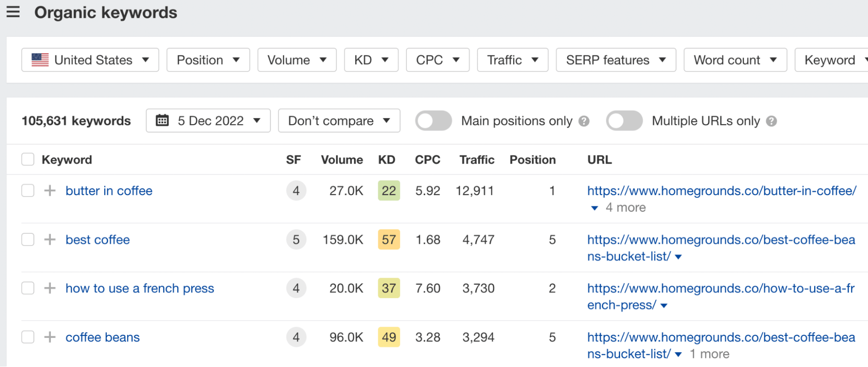The image size is (868, 367).
Task: Open the SERP features filter
Action: pyautogui.click(x=615, y=60)
